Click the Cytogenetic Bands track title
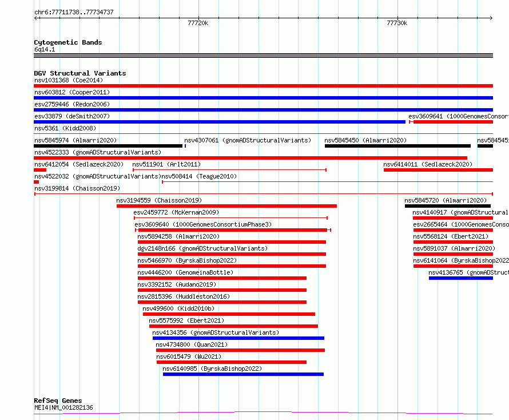 pyautogui.click(x=68, y=42)
